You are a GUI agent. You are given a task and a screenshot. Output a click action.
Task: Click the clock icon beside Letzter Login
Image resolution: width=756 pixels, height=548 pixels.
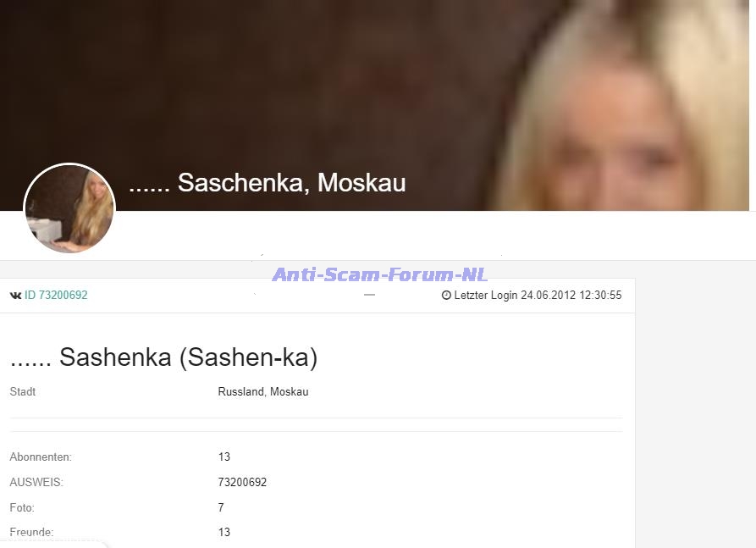tap(446, 296)
